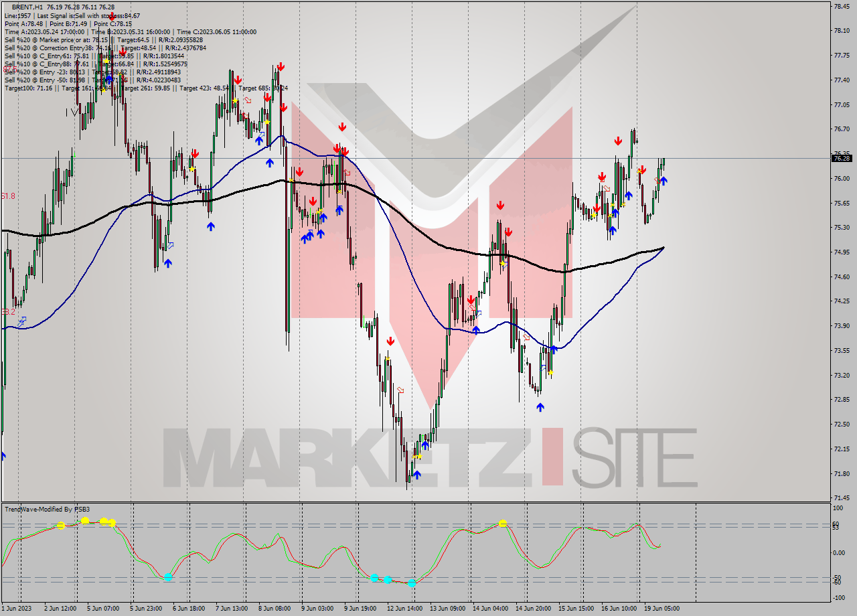Click the '7 Jun 13:00' time label
The image size is (857, 616).
[231, 609]
